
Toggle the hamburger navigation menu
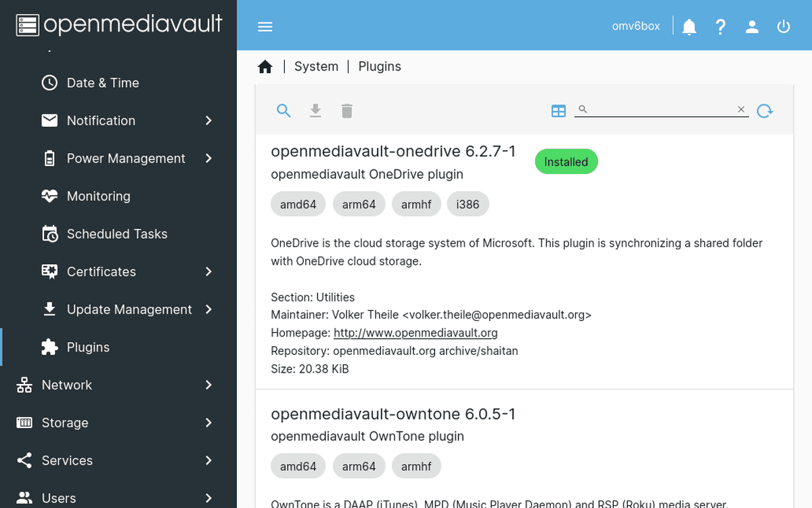point(265,26)
